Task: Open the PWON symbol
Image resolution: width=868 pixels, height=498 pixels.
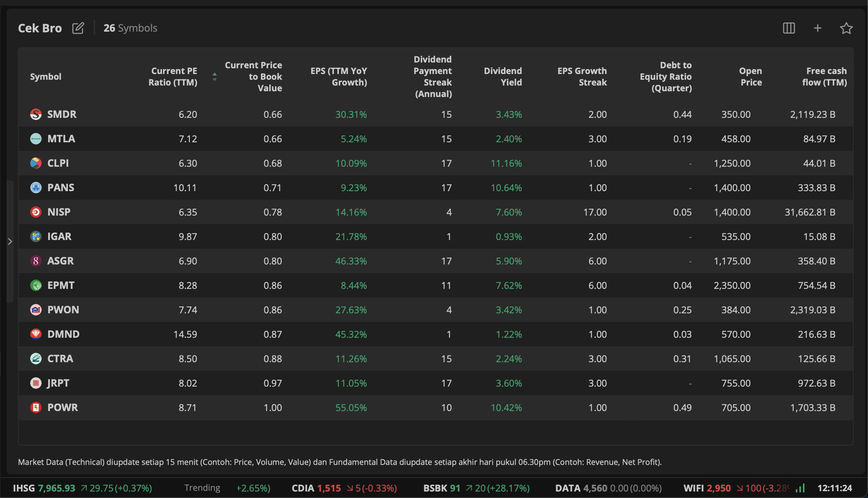Action: (x=63, y=310)
